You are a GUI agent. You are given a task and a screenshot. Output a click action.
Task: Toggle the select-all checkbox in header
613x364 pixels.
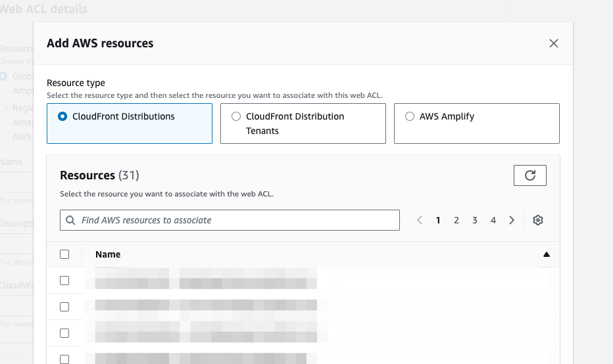tap(64, 254)
